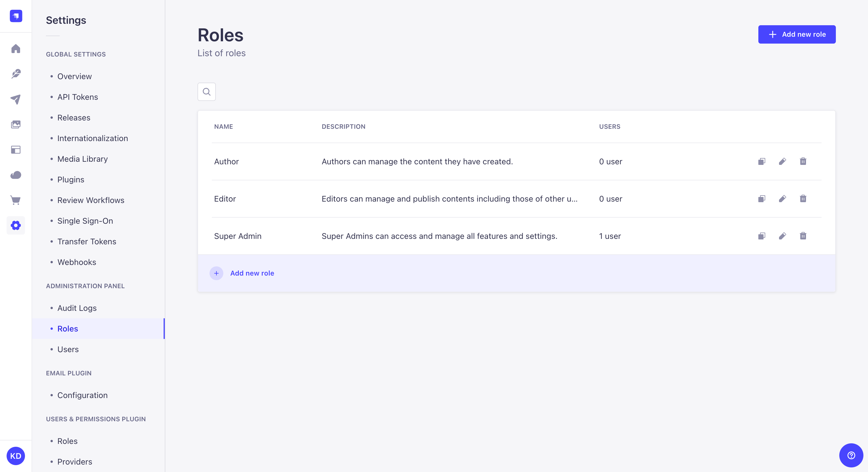Click the delete trash icon for Editor role

point(803,198)
